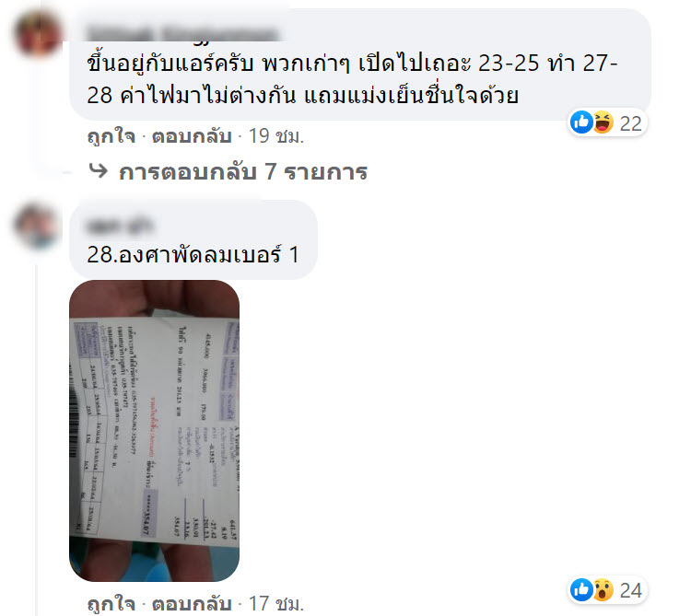Like the comment posted 17 ชม. ago
The width and height of the screenshot is (691, 616).
click(111, 604)
